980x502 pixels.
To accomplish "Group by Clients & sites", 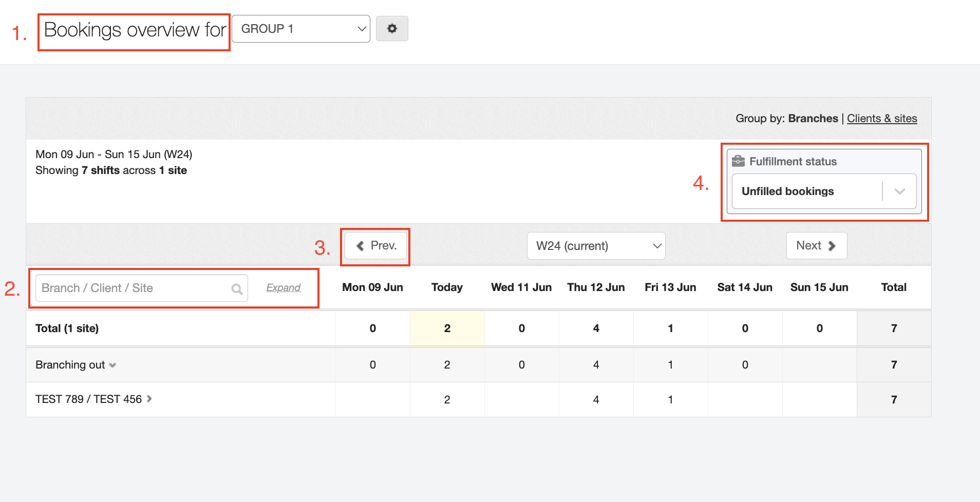I will tap(881, 119).
